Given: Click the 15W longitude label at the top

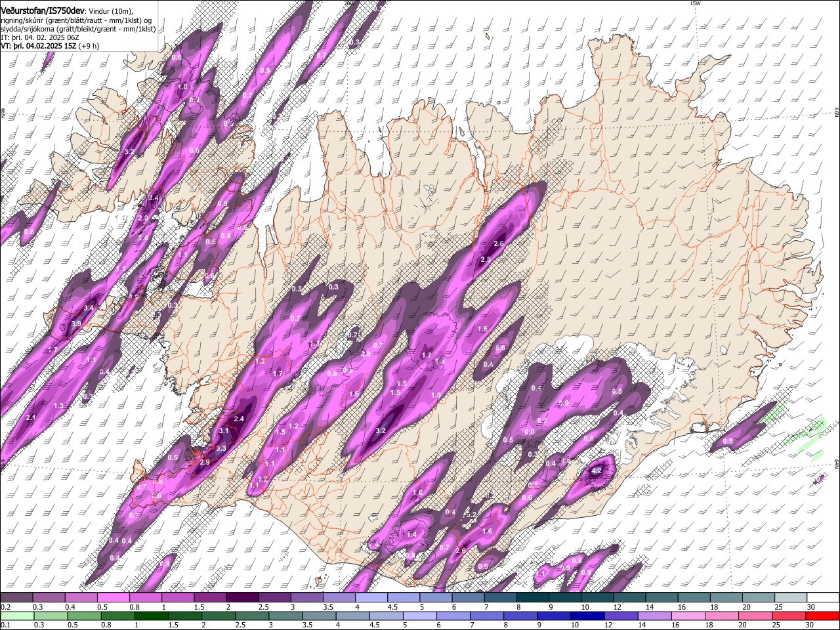Looking at the screenshot, I should [x=695, y=3].
